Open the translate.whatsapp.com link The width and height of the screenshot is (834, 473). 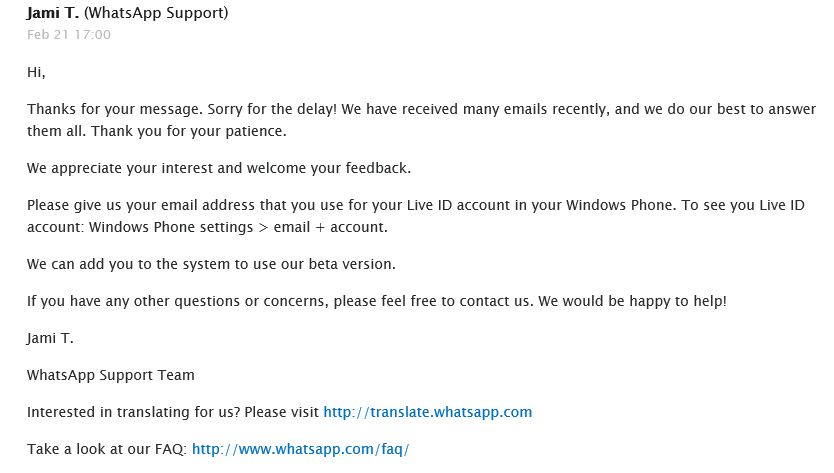tap(428, 412)
